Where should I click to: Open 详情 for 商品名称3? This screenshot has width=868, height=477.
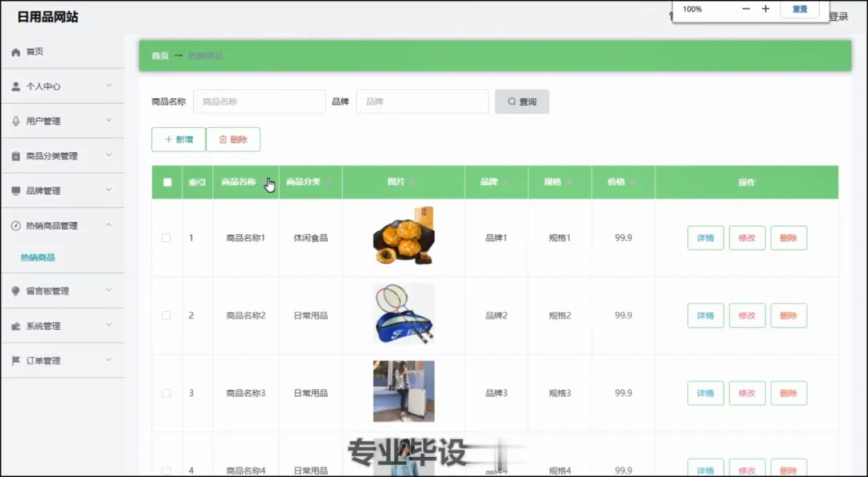(706, 393)
